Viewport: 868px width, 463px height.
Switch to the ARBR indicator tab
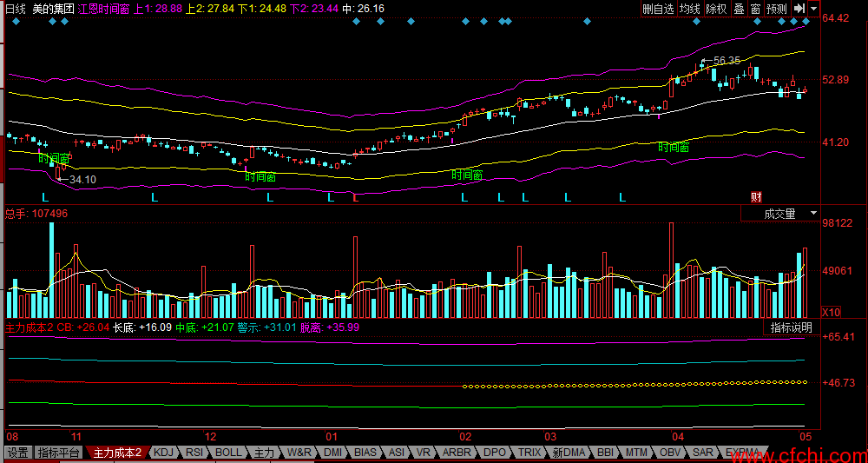coord(457,453)
